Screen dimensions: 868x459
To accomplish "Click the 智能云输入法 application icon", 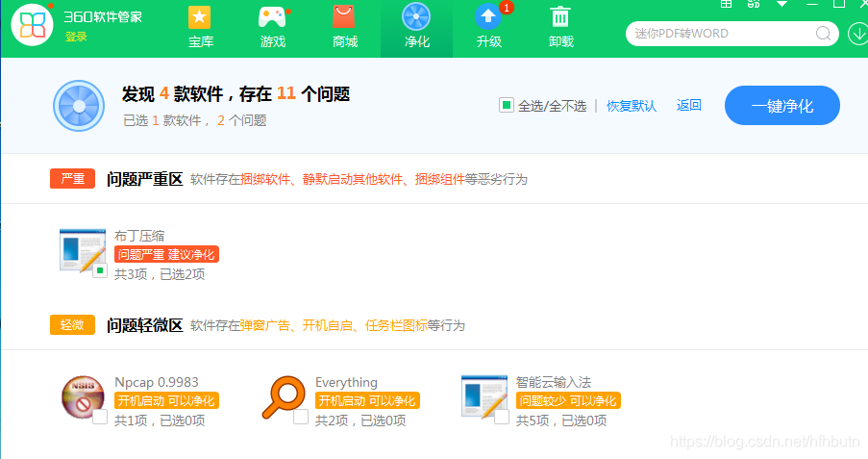I will (484, 396).
